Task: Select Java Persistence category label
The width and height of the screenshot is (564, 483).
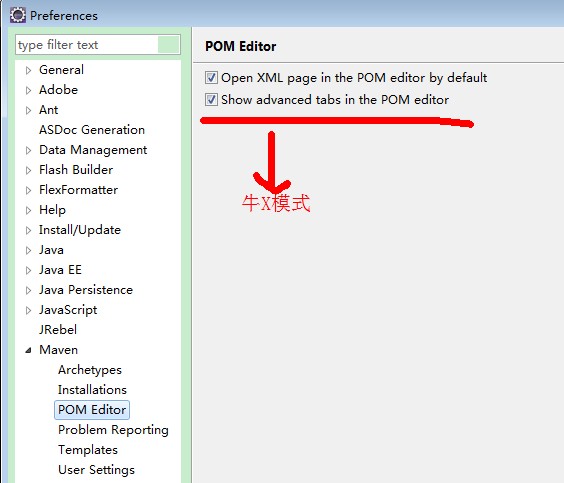Action: (86, 290)
